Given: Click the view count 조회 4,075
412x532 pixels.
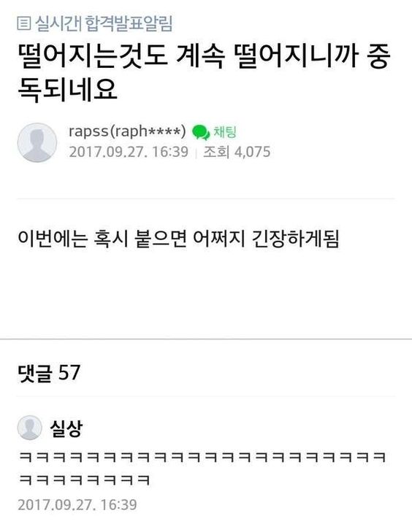Looking at the screenshot, I should (x=237, y=152).
